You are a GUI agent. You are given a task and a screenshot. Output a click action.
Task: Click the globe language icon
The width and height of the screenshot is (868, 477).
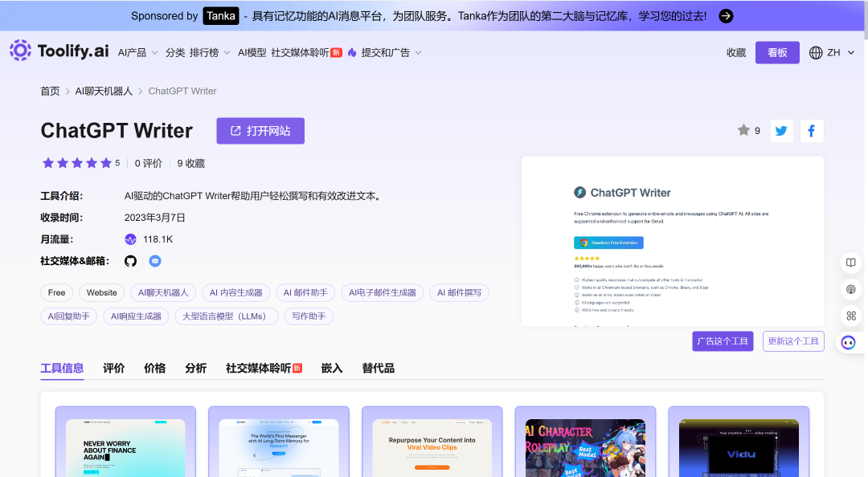point(816,52)
